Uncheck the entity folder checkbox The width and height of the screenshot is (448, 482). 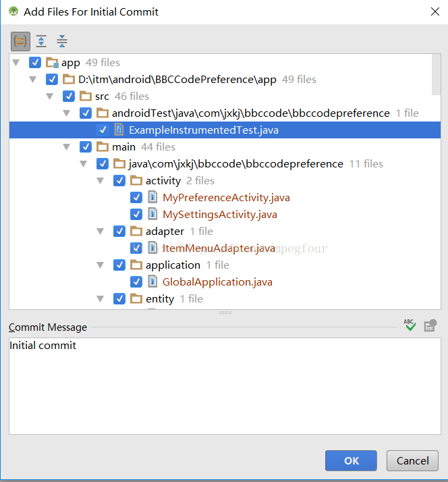[119, 298]
